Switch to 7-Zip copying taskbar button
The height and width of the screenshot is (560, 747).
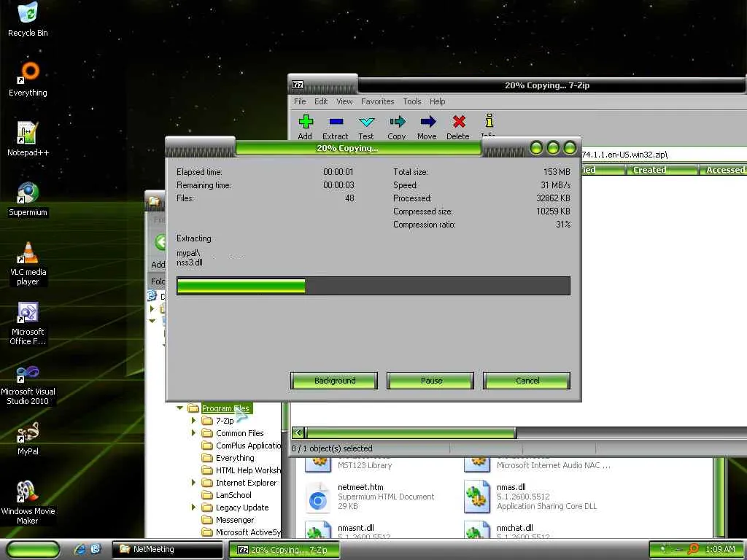click(x=285, y=550)
